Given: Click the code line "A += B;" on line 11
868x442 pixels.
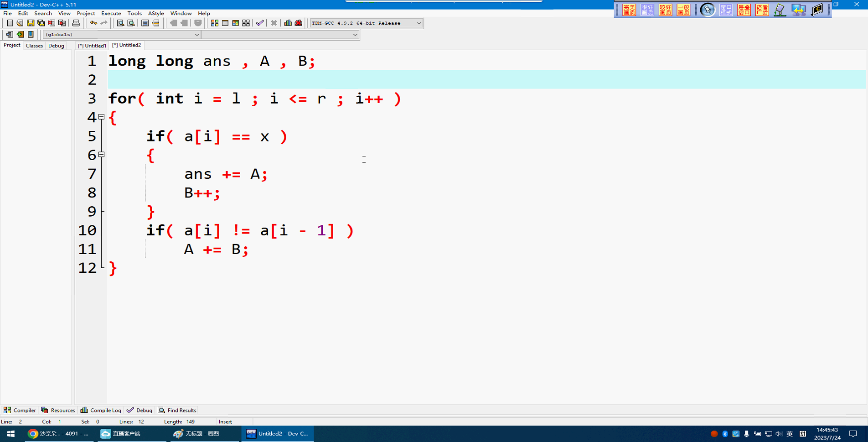Looking at the screenshot, I should click(216, 249).
